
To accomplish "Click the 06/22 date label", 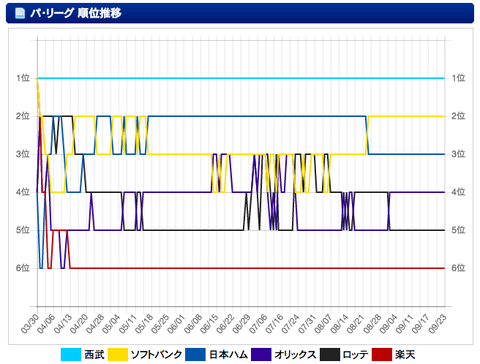I will point(226,323).
